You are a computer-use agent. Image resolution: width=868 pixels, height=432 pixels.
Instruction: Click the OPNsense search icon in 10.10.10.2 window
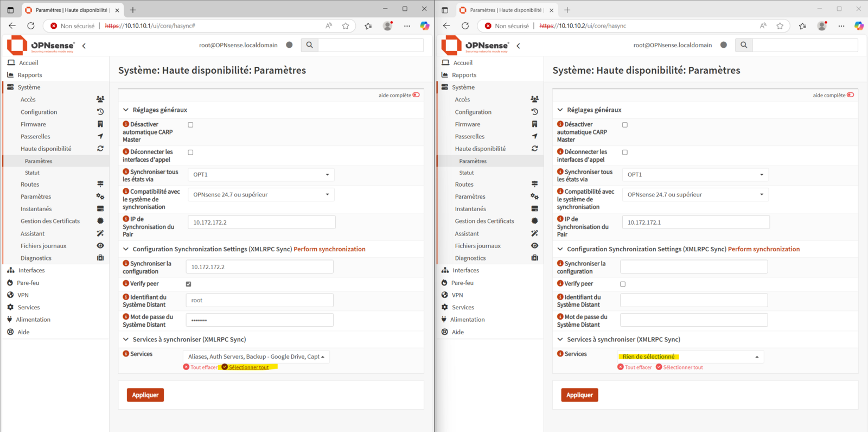coord(744,45)
